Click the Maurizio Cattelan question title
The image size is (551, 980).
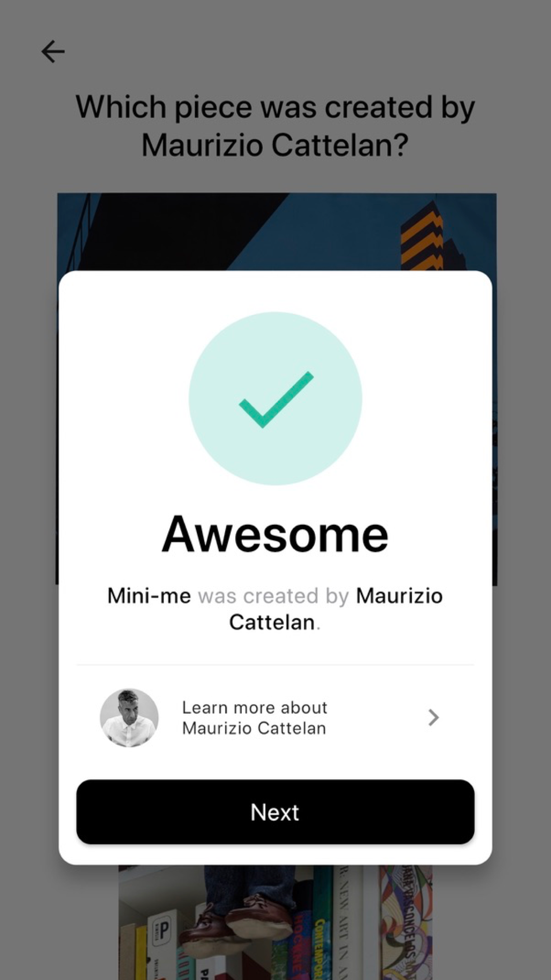275,126
